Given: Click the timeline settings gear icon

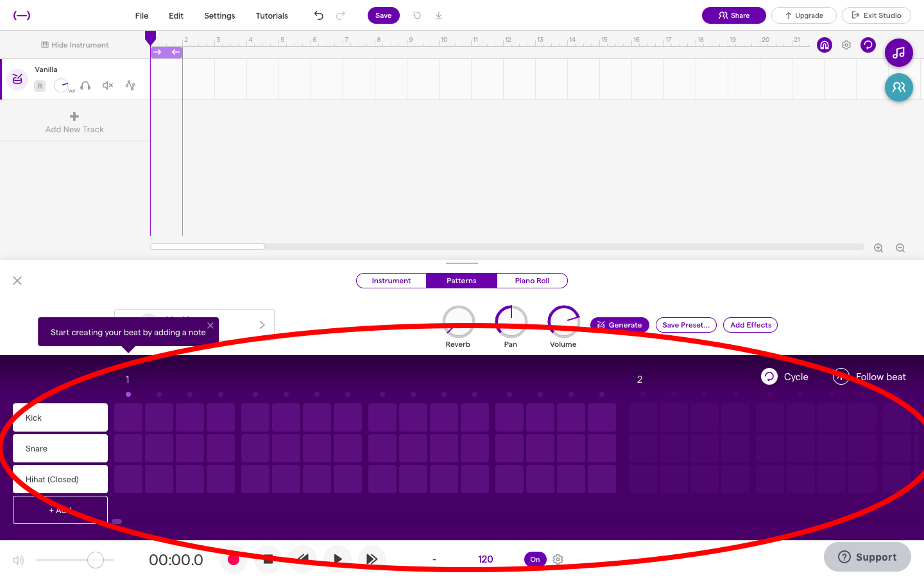Looking at the screenshot, I should tap(846, 45).
